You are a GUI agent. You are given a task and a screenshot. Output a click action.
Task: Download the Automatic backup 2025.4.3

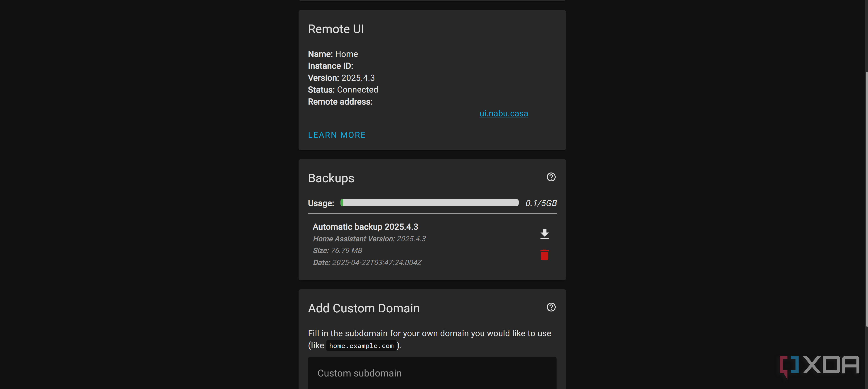[x=544, y=233]
